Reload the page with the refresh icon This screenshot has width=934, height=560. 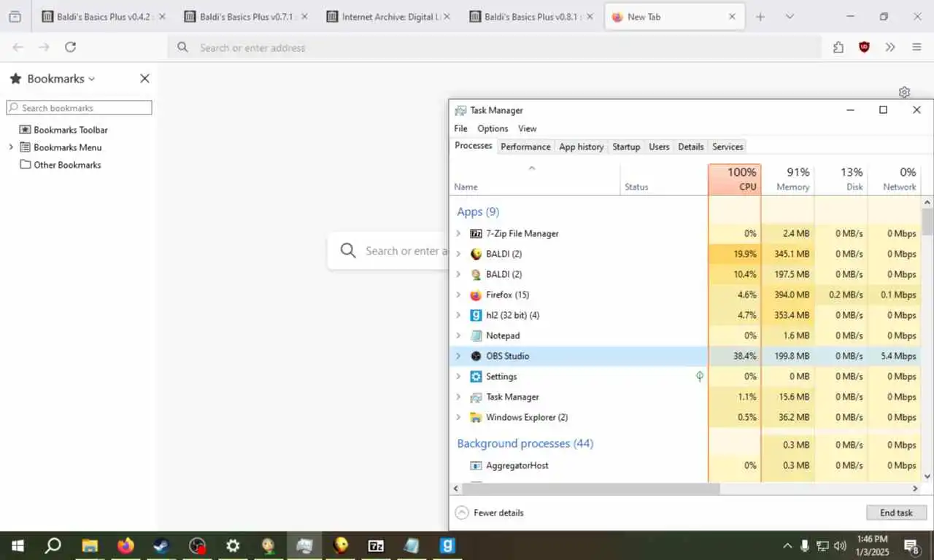pos(70,47)
